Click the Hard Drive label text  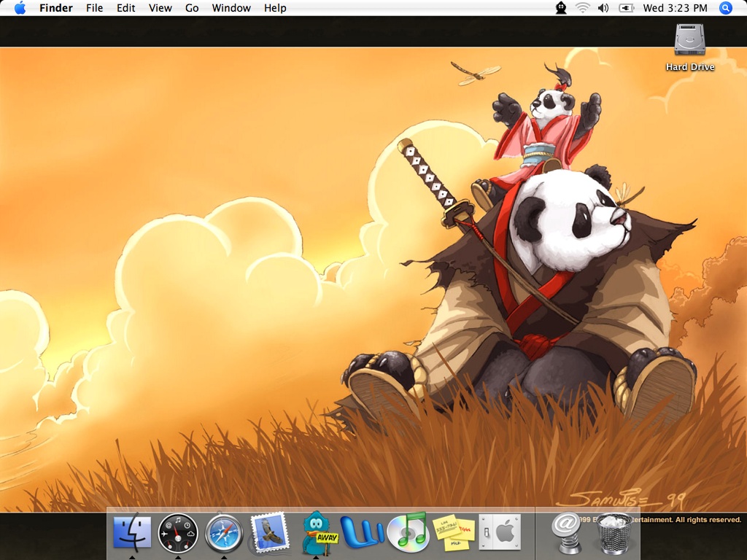[x=690, y=66]
